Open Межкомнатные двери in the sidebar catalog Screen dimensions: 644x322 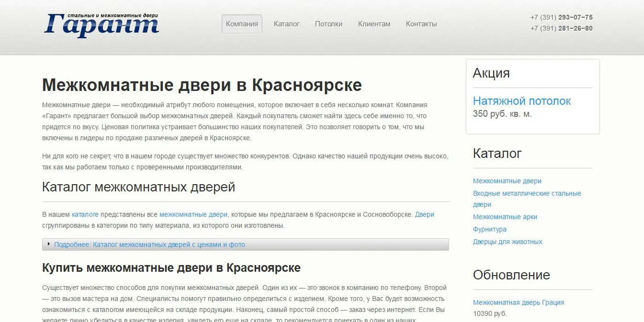coord(507,181)
